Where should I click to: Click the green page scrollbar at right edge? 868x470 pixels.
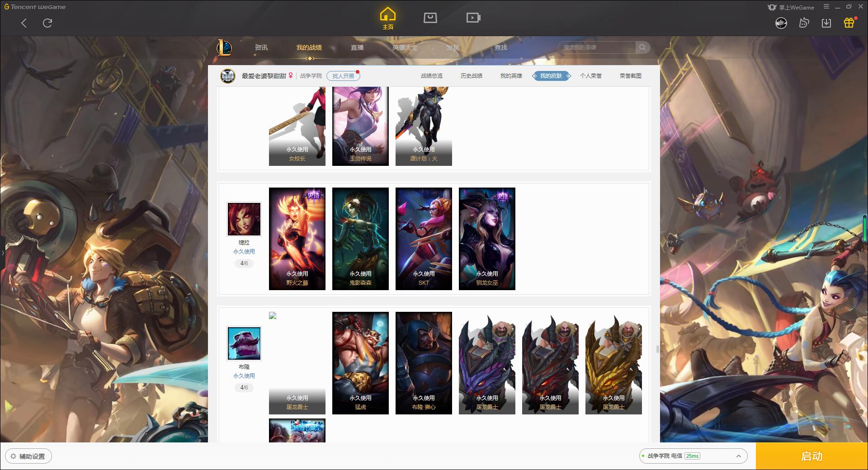coord(865,228)
